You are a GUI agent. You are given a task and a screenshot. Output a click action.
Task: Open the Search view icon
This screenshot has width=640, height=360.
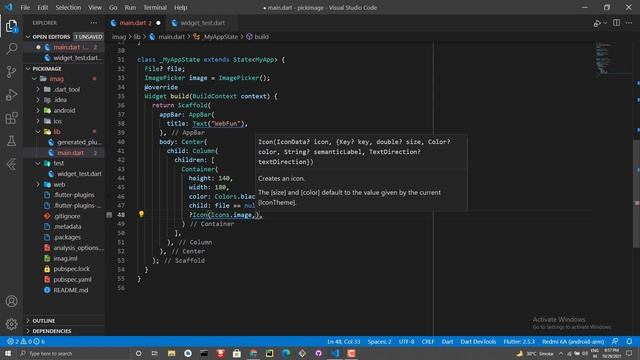(11, 49)
